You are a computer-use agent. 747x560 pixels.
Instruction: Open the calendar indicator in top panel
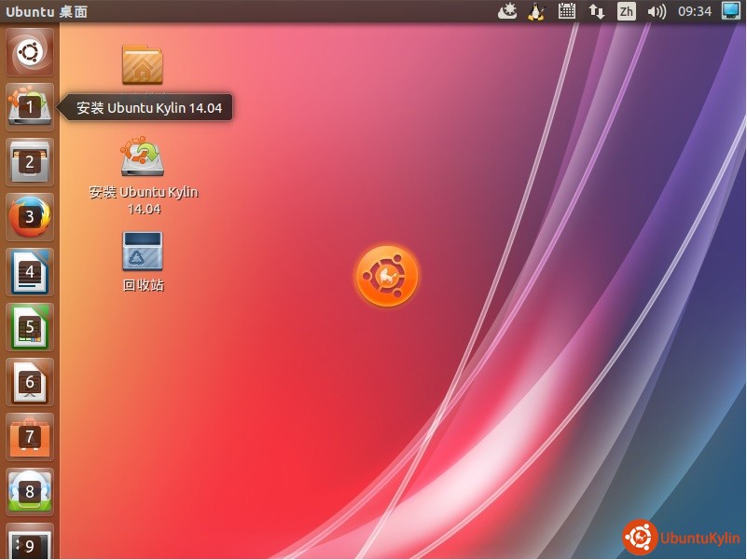[x=566, y=11]
